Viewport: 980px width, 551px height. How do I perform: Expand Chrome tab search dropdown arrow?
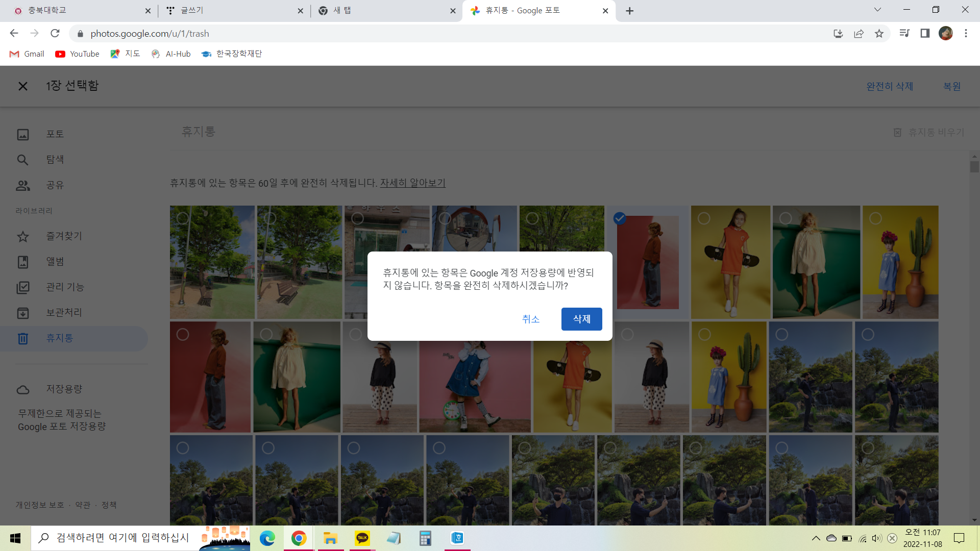[877, 10]
